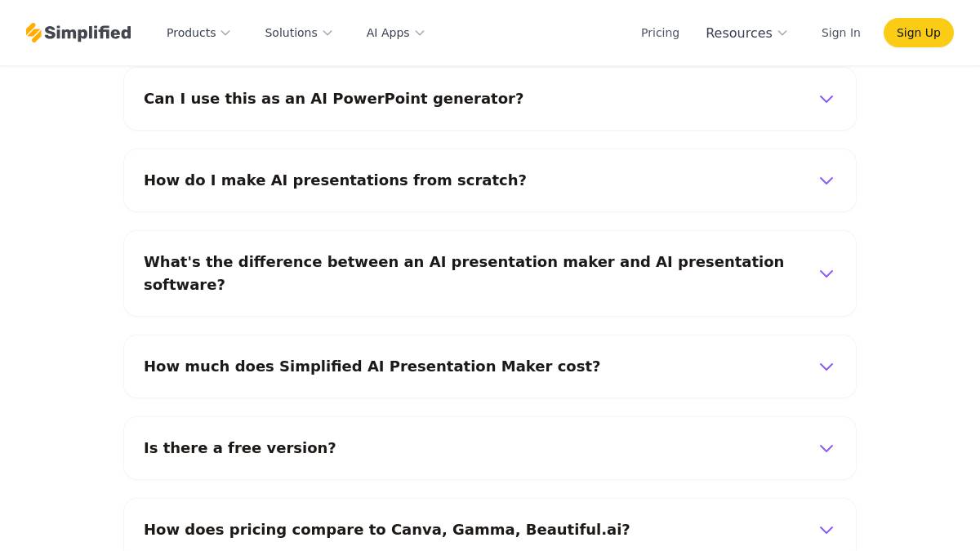Expand "How much does Simplified AI Presentation Maker cost?"
Screen dimensions: 980x551
[x=372, y=367]
